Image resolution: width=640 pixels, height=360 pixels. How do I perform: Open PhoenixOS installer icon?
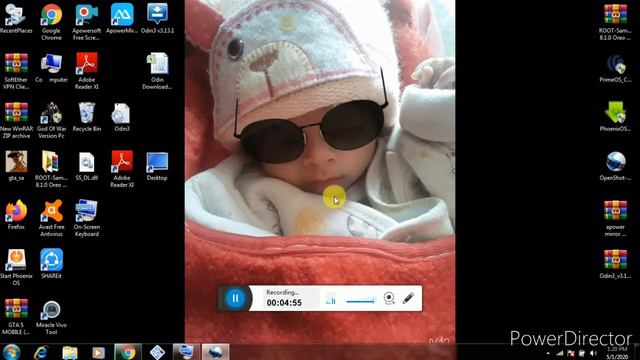point(615,117)
